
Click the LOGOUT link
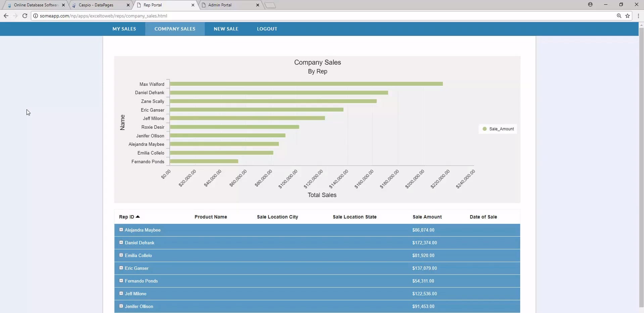click(x=267, y=29)
